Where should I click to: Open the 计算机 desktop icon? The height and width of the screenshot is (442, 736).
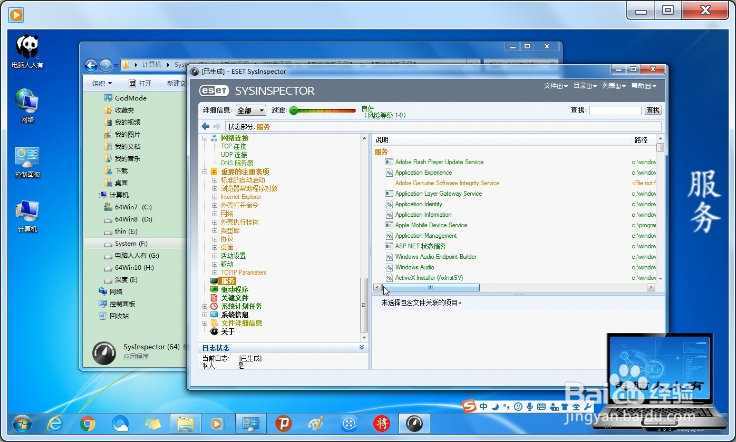27,216
